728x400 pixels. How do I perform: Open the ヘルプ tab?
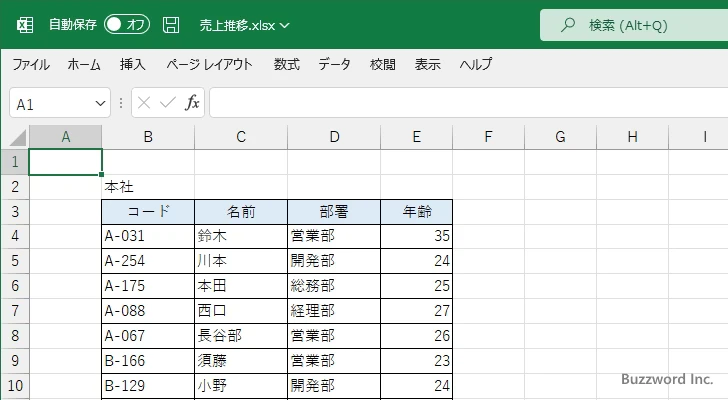[476, 64]
